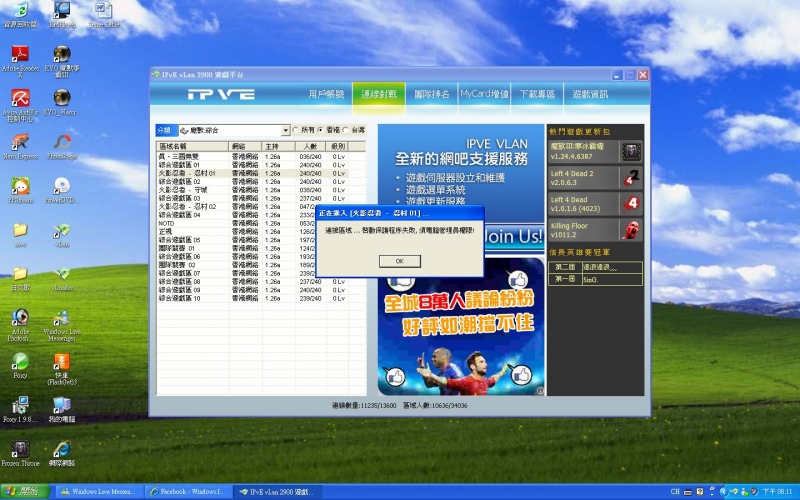Image resolution: width=800 pixels, height=500 pixels.
Task: Select room 團隊競賽 01
Action: (236, 248)
